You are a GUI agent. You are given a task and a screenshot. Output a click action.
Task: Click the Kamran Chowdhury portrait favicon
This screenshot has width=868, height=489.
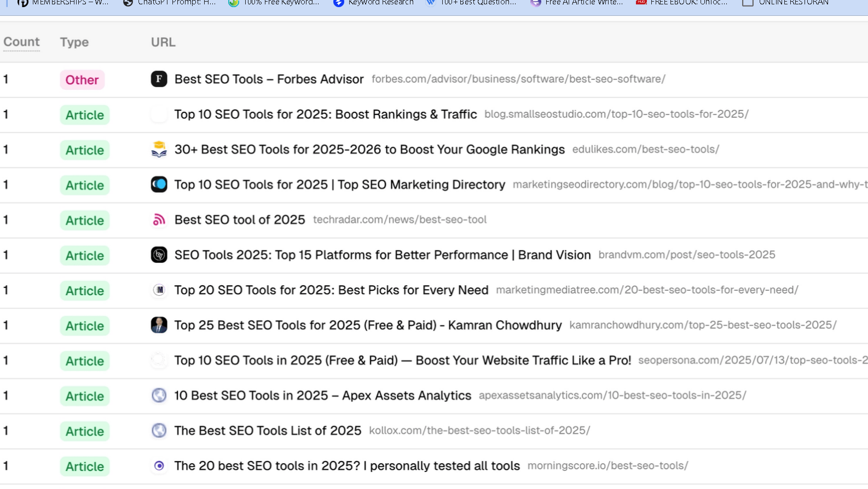click(159, 325)
